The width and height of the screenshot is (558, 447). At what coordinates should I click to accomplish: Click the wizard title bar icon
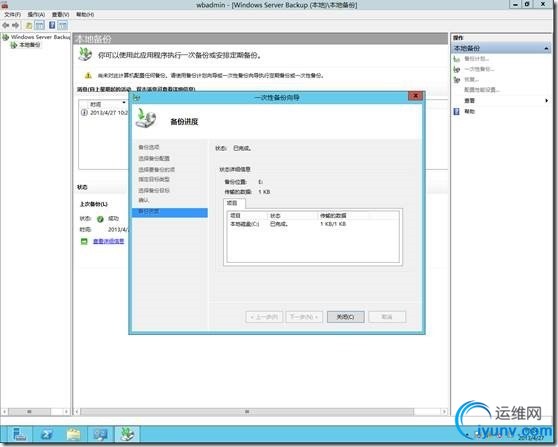(x=137, y=97)
